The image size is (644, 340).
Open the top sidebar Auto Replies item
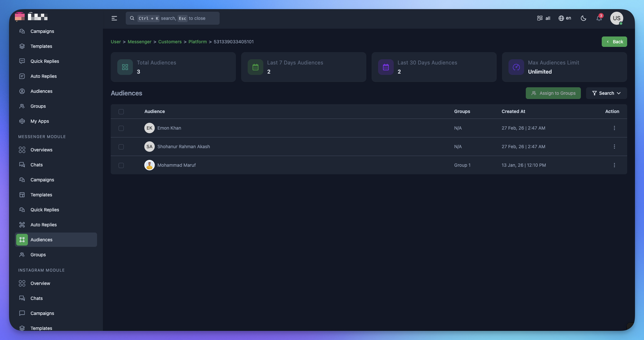pyautogui.click(x=56, y=76)
